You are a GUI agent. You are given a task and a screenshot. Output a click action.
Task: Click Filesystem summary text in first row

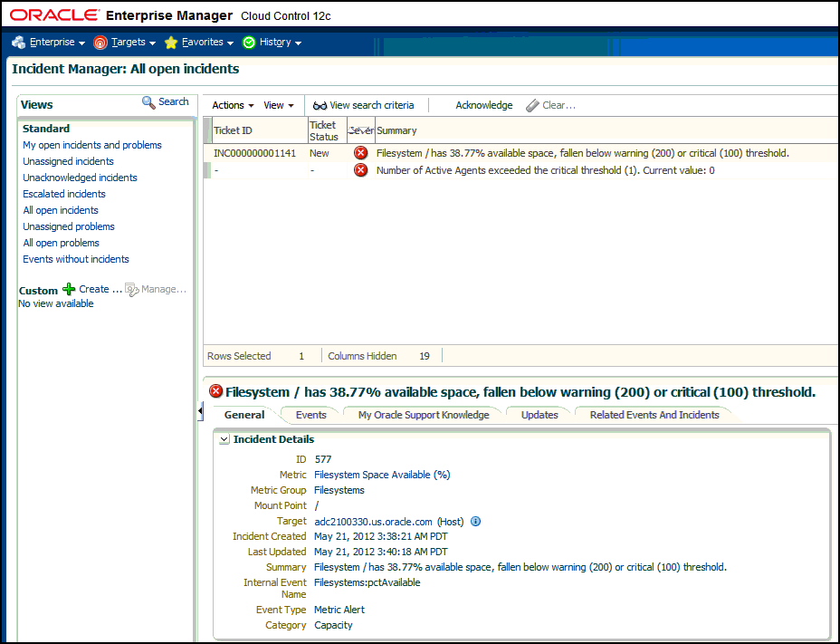(583, 153)
